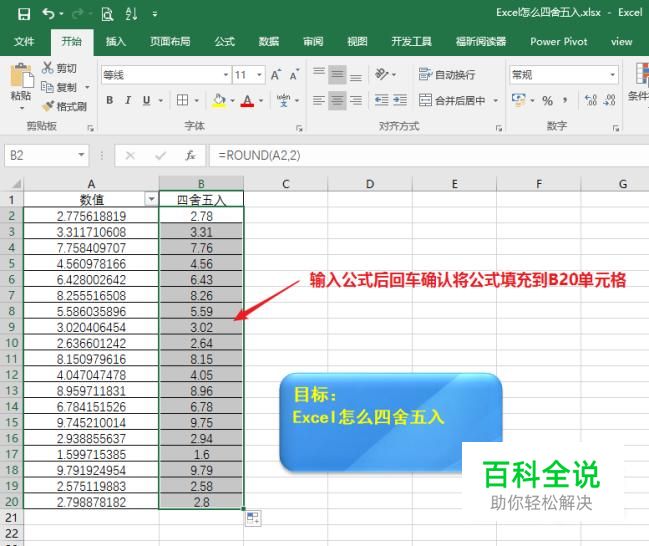Click the Save icon in quick access toolbar
This screenshot has height=546, width=649.
24,14
